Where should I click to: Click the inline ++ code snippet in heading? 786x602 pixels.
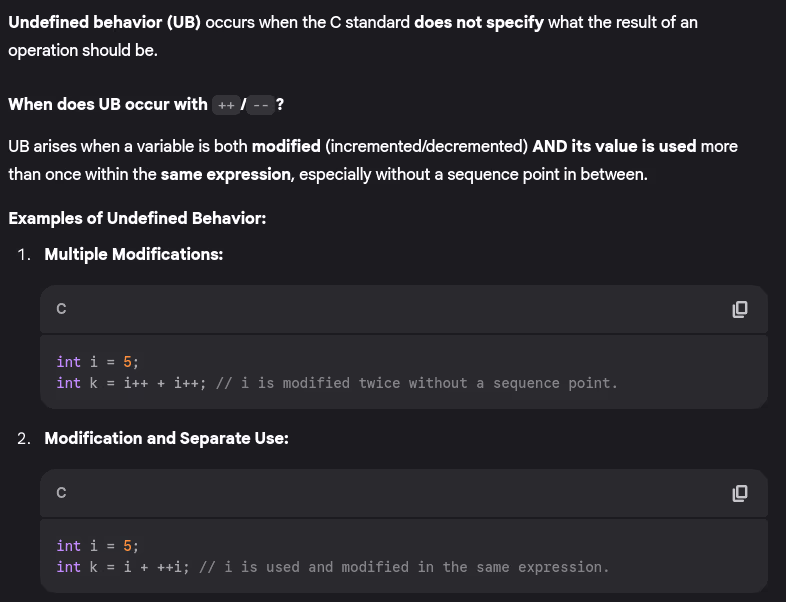[226, 104]
